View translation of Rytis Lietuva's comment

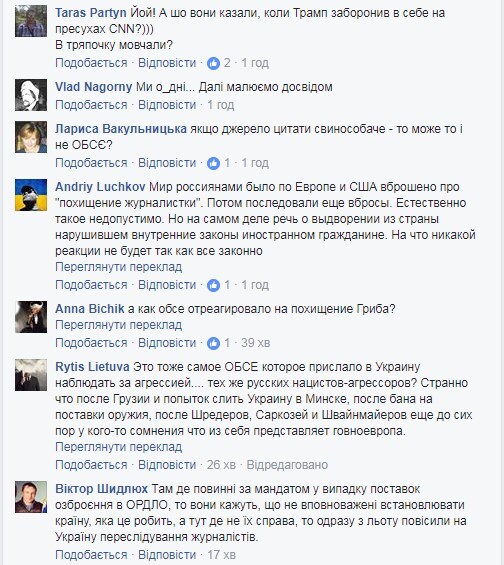tap(119, 447)
